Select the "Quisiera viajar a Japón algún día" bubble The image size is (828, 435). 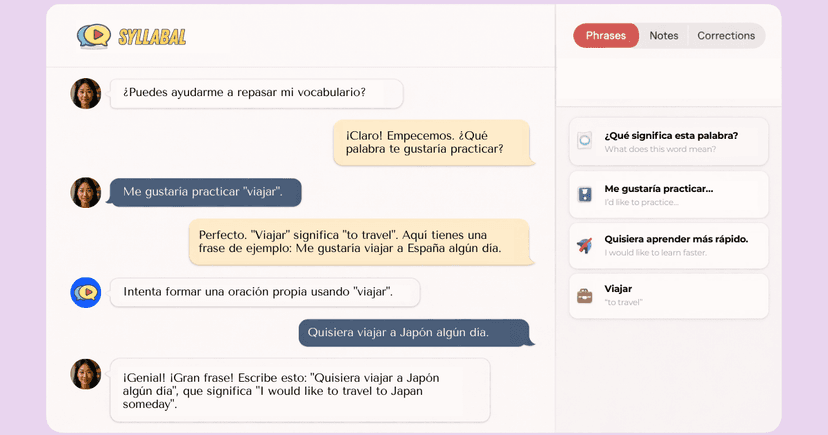point(415,333)
